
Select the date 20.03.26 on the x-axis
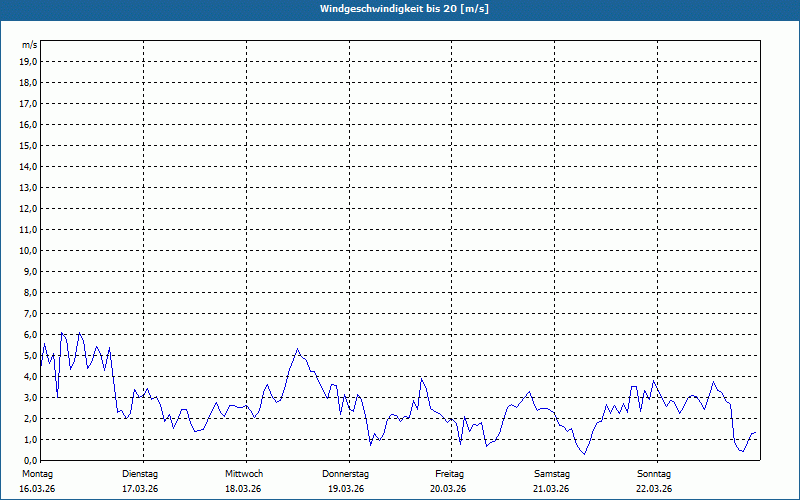449,489
